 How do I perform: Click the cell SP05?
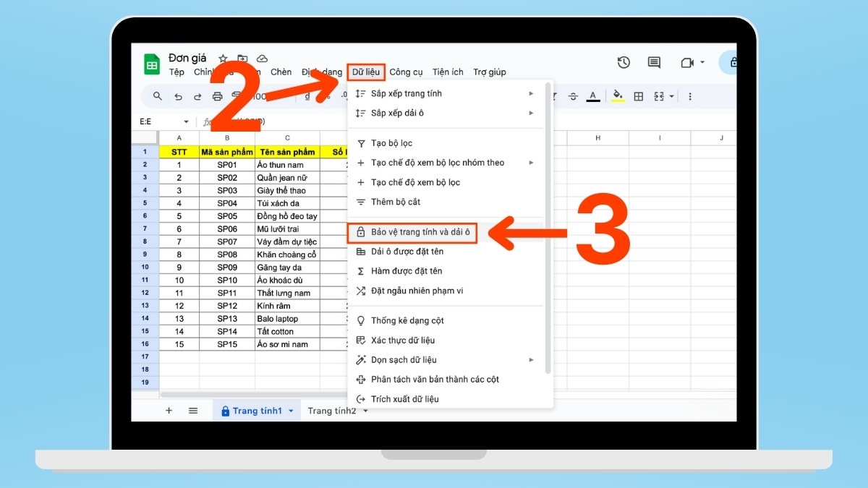point(227,216)
